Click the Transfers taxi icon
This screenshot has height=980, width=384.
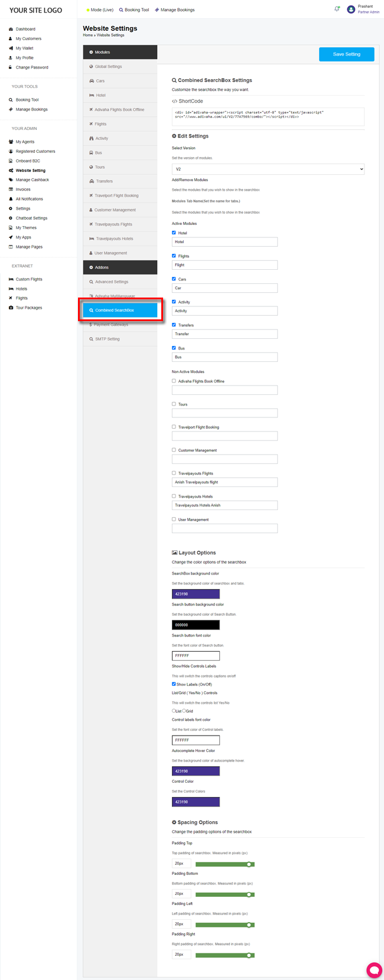[x=92, y=181]
